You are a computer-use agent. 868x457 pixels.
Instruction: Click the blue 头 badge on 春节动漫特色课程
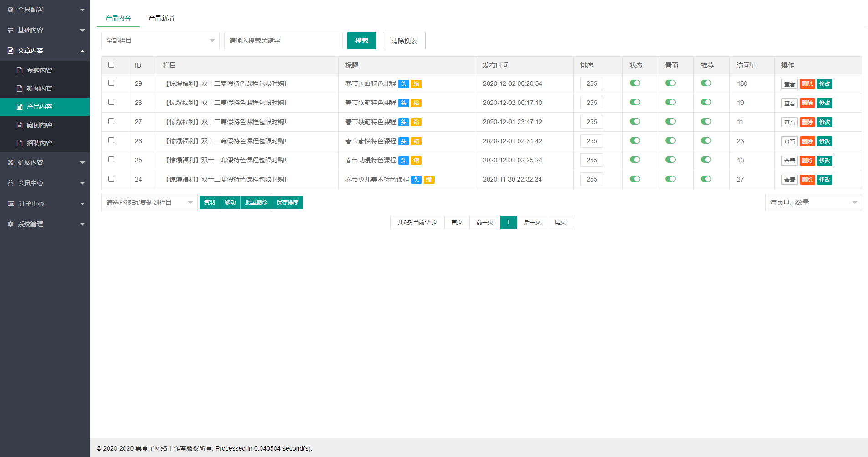tap(404, 161)
